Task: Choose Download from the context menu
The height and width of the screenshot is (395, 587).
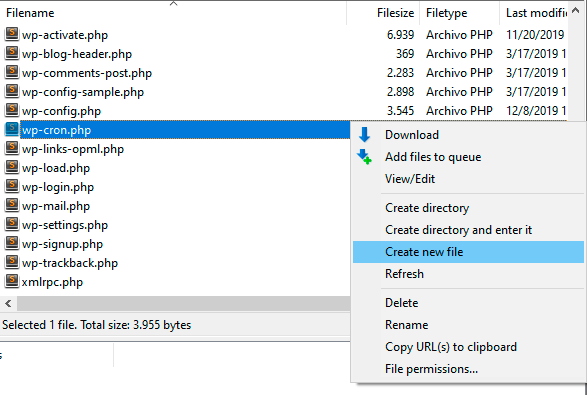Action: point(468,135)
